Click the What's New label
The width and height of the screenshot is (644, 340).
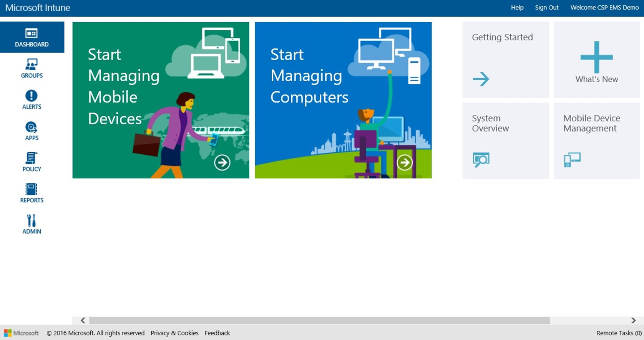tap(597, 79)
